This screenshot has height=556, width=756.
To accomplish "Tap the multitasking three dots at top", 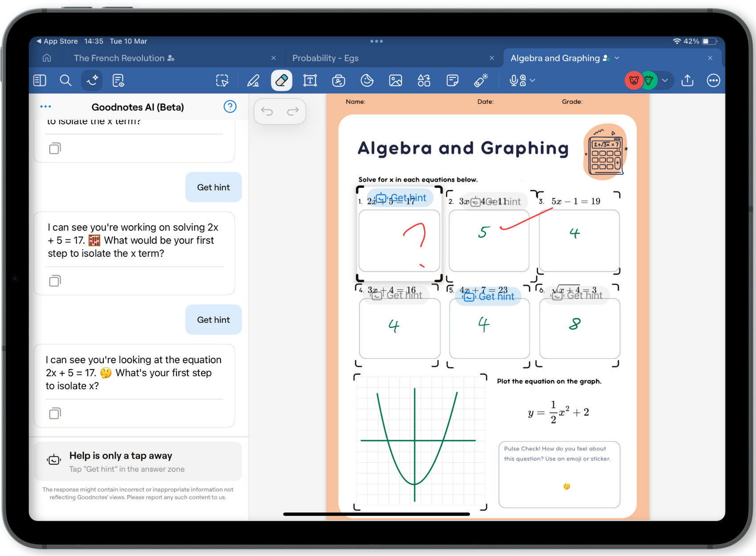I will pyautogui.click(x=376, y=41).
